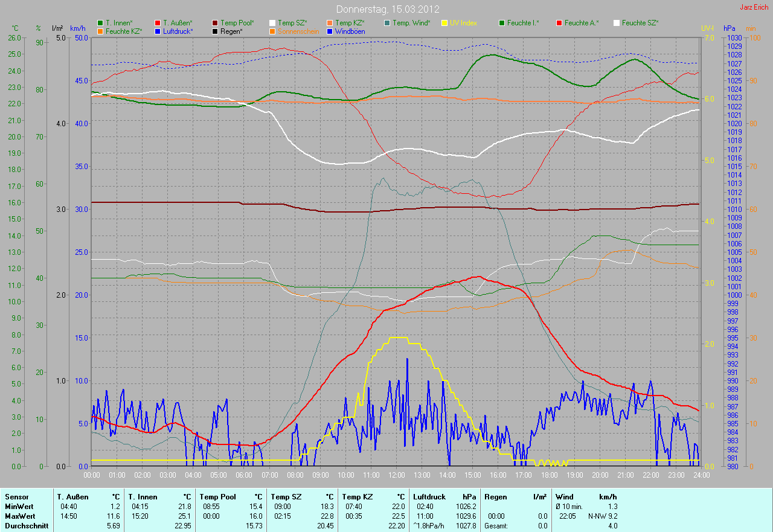
Task: Click the white Feuchte SZ legend swatch
Action: [x=617, y=23]
